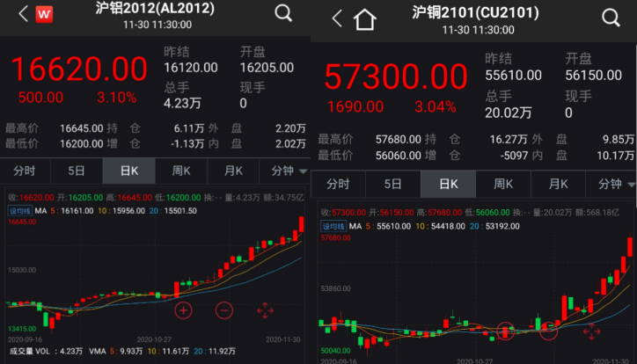Tap MA 20 value 53192.00

[502, 227]
